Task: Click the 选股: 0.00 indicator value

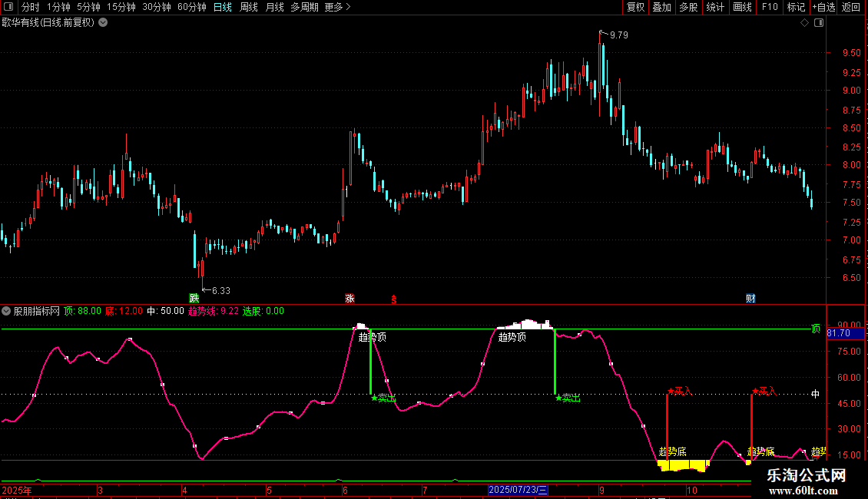Action: tap(263, 311)
